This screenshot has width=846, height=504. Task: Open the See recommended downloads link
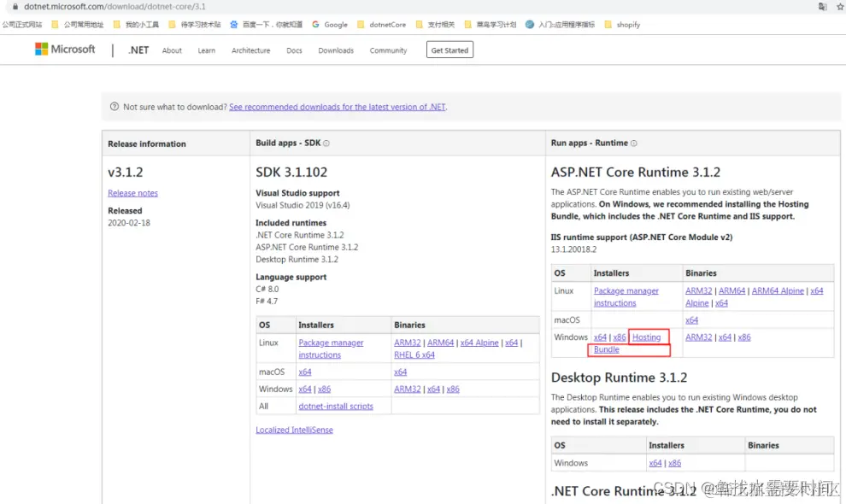click(338, 107)
